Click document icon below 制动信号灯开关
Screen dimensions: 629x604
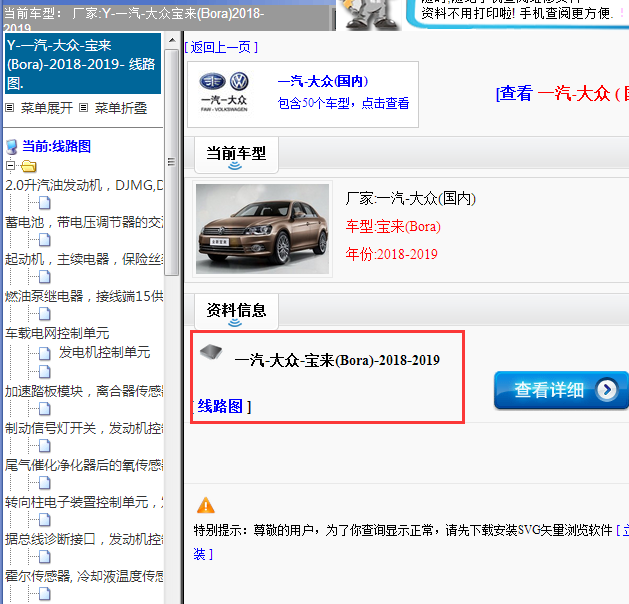(x=45, y=446)
